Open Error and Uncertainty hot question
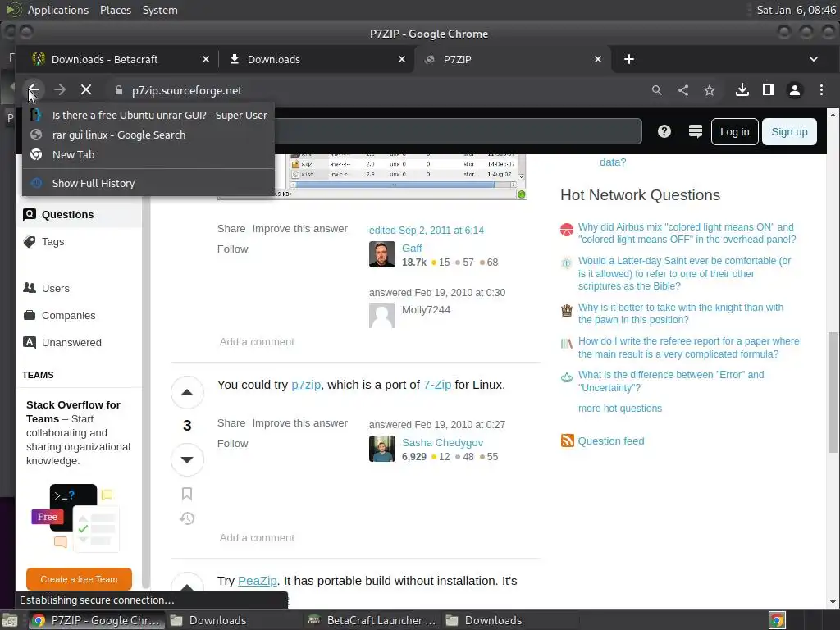This screenshot has width=840, height=630. (671, 381)
